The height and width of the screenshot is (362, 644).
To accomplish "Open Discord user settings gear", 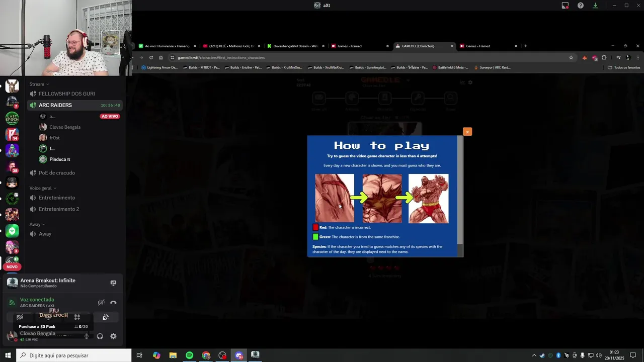I will tap(113, 336).
